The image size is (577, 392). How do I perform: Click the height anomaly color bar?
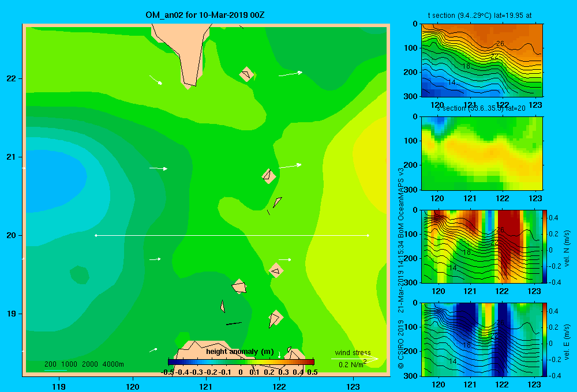241,362
